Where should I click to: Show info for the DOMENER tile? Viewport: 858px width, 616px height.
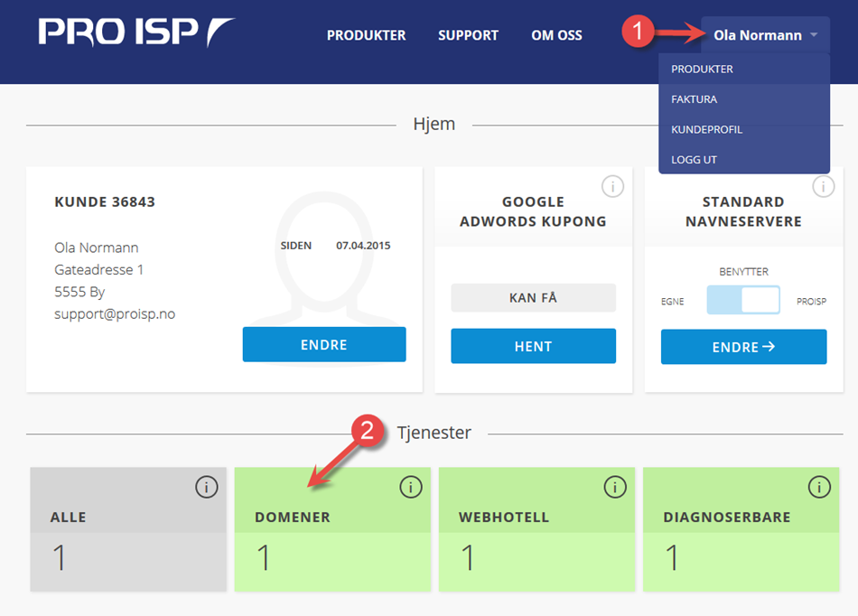(410, 487)
